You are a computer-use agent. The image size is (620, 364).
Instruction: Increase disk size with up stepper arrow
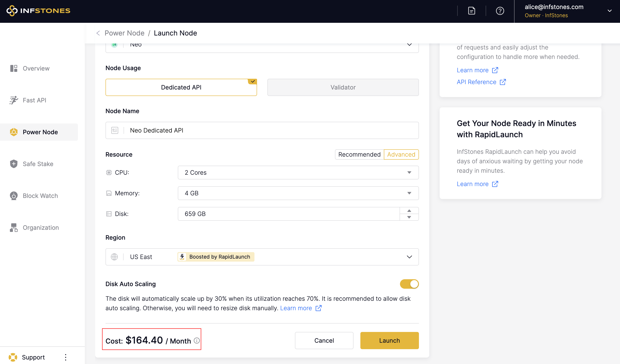(409, 211)
